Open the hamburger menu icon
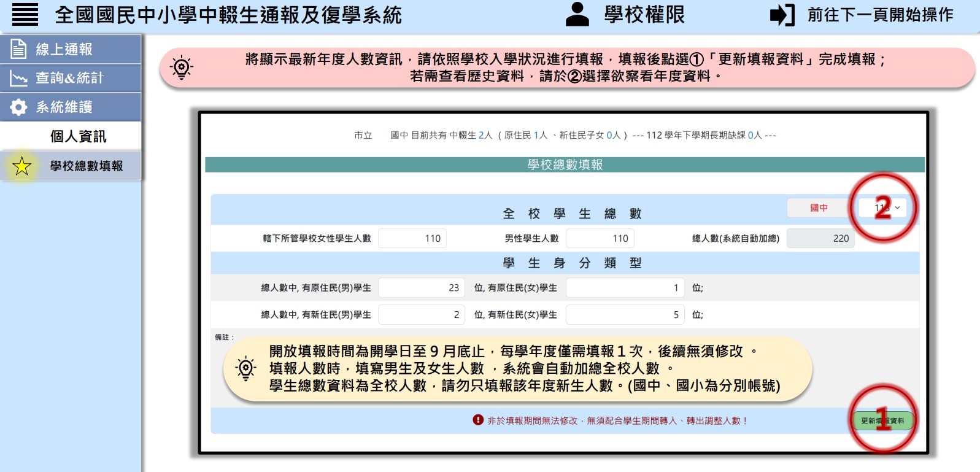This screenshot has height=472, width=980. pos(25,14)
